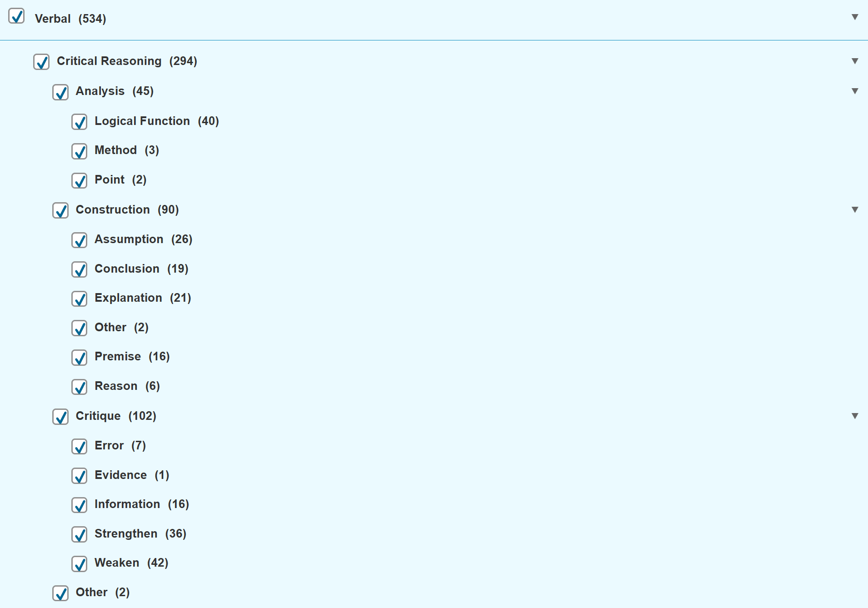
Task: Uncheck the Critical Reasoning checkbox
Action: [x=41, y=62]
